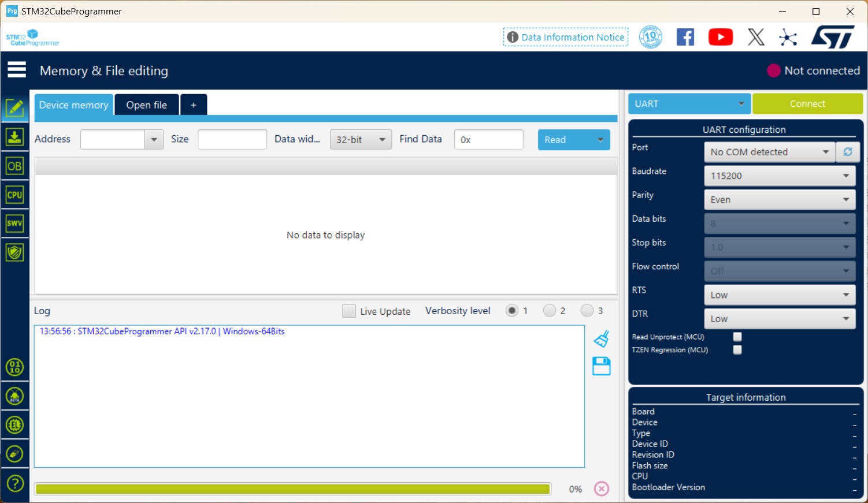Viewport: 868px width, 503px height.
Task: Expand the RTS dropdown
Action: (780, 295)
